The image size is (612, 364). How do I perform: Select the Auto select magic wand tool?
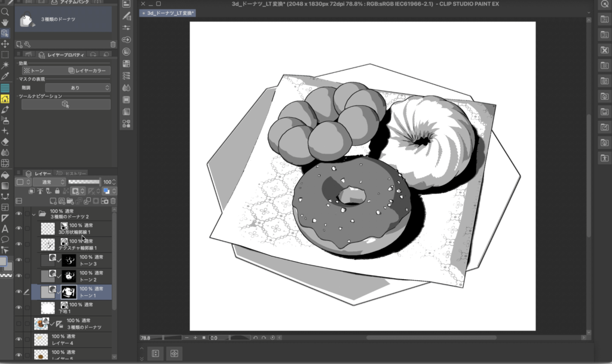(x=5, y=65)
